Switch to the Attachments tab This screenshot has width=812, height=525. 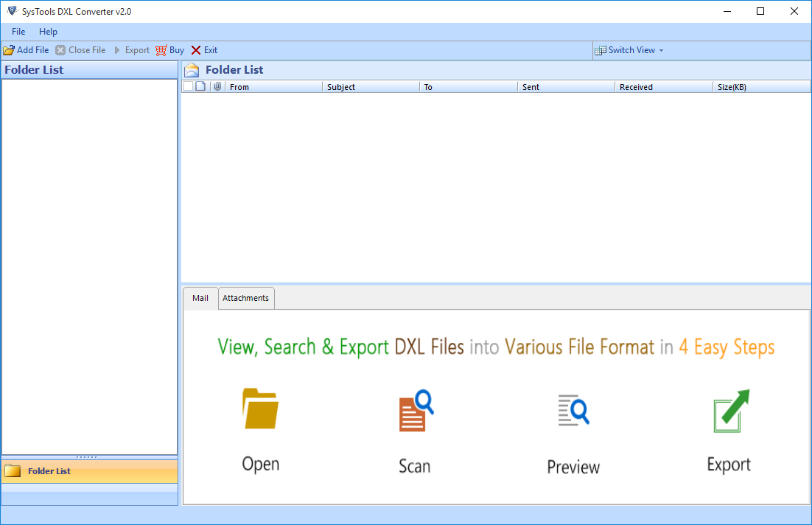pyautogui.click(x=245, y=298)
